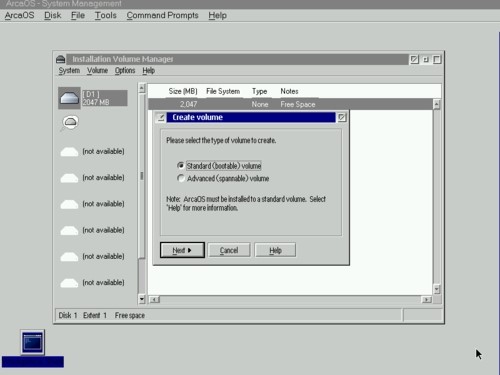
Task: Click the File System column header
Action: pyautogui.click(x=223, y=91)
